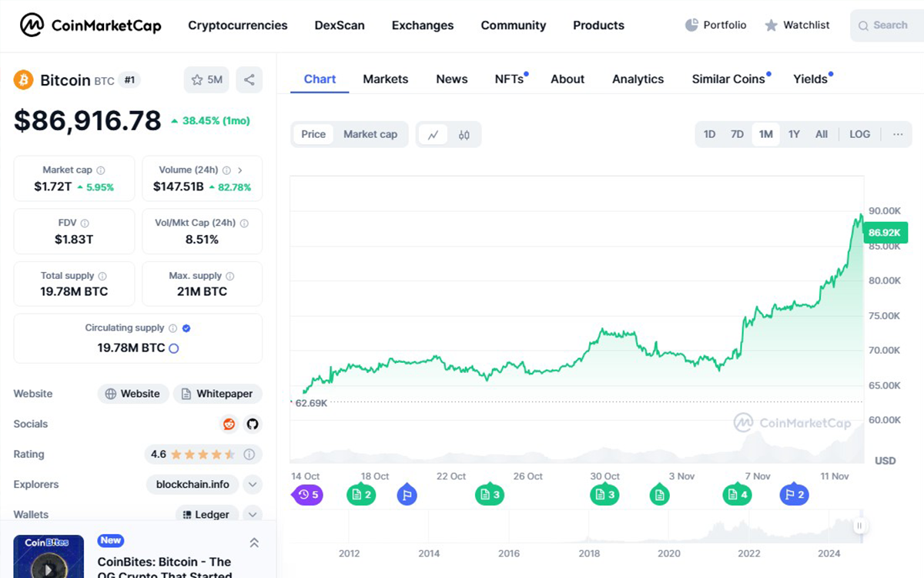Image resolution: width=924 pixels, height=578 pixels.
Task: Set chart range to 1D
Action: click(709, 134)
